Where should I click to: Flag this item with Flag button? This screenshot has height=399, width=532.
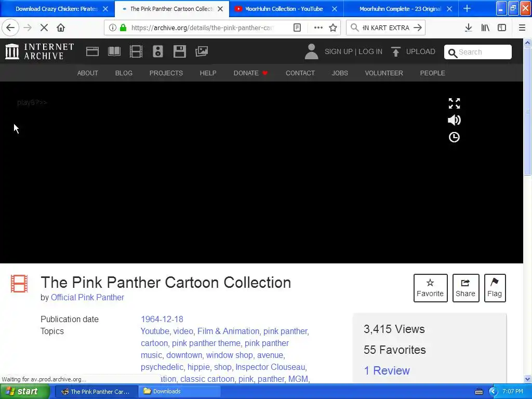495,288
